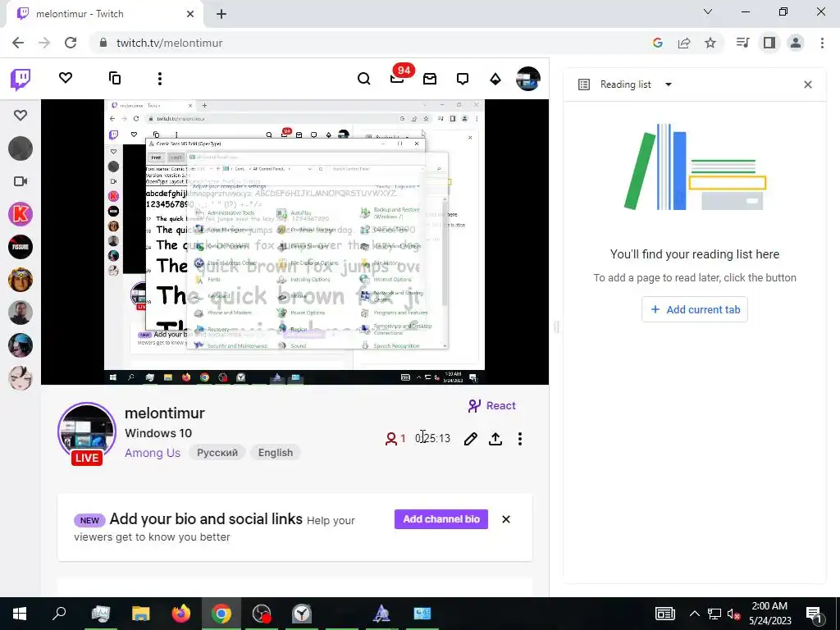The width and height of the screenshot is (840, 630).
Task: Open Windows taskbar search
Action: coord(59,614)
